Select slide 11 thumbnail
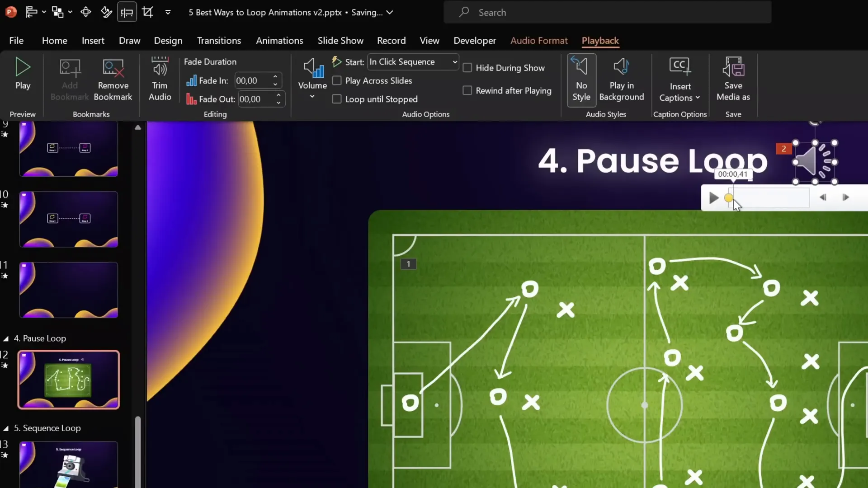 69,290
